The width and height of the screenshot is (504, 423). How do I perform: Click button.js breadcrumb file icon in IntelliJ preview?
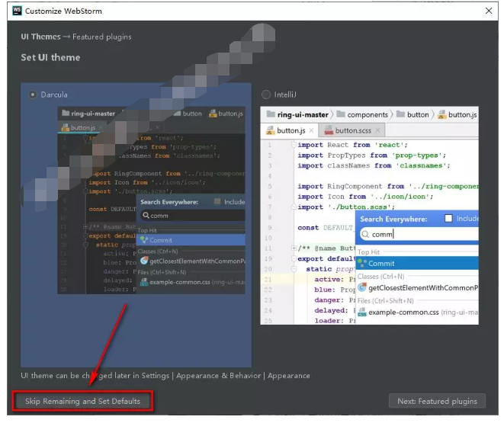click(x=442, y=114)
